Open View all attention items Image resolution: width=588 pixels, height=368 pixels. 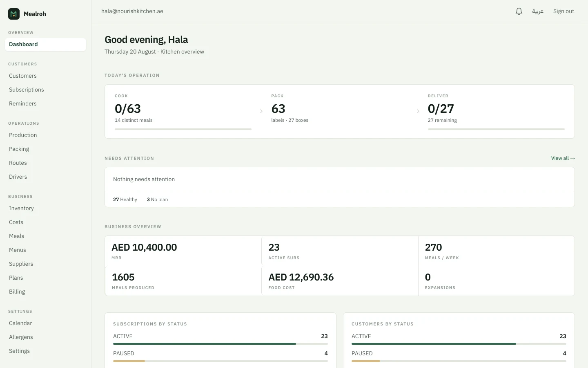[x=563, y=158]
